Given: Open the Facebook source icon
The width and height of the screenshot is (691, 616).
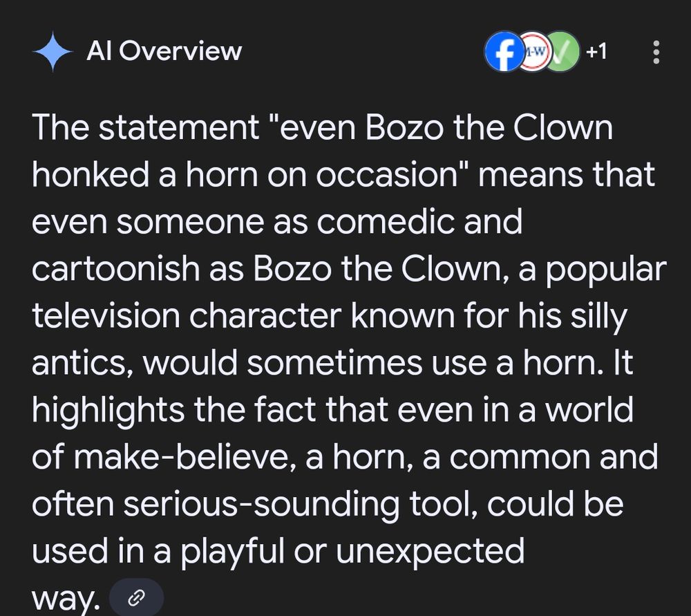Looking at the screenshot, I should (505, 52).
